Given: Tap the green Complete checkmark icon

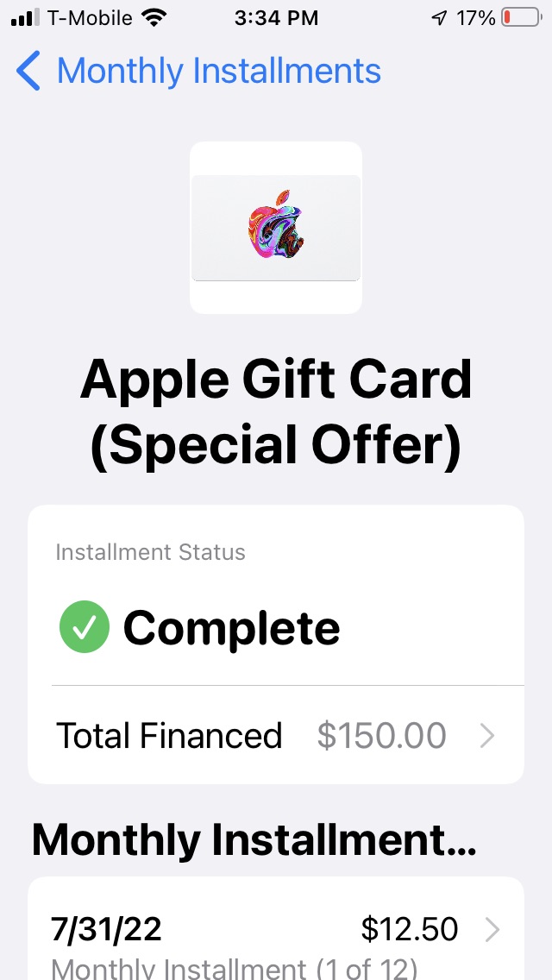Looking at the screenshot, I should (x=85, y=627).
